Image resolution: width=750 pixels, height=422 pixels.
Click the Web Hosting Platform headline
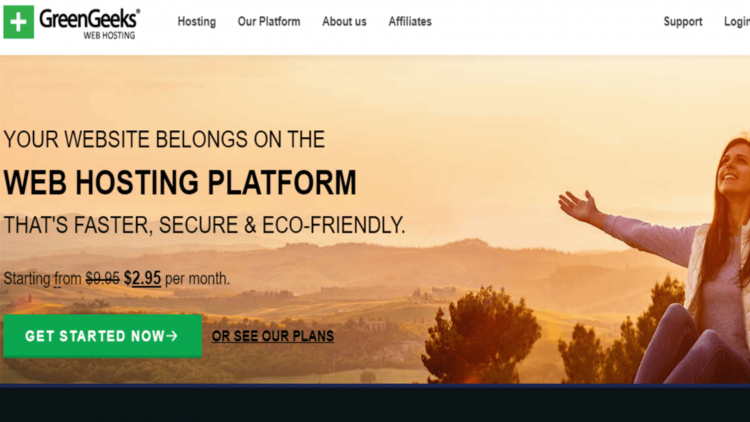(180, 182)
